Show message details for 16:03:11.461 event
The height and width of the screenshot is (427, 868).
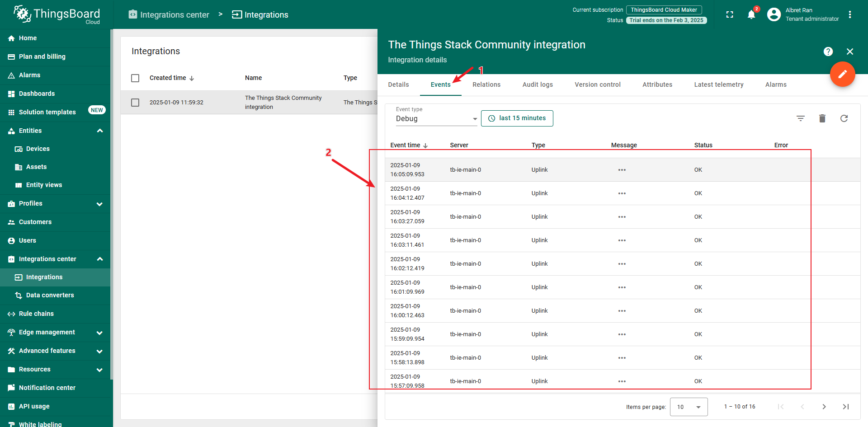622,240
